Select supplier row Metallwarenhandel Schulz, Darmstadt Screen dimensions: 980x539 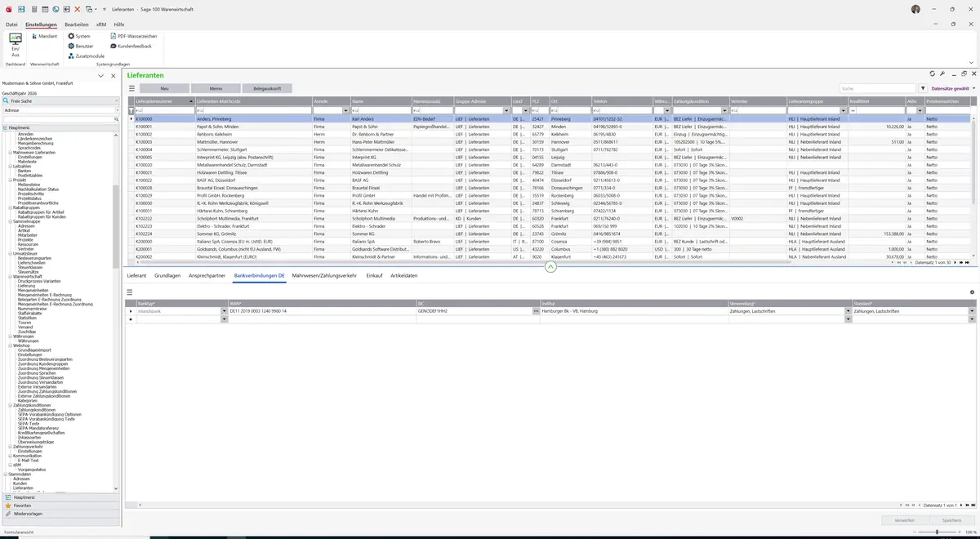point(552,165)
